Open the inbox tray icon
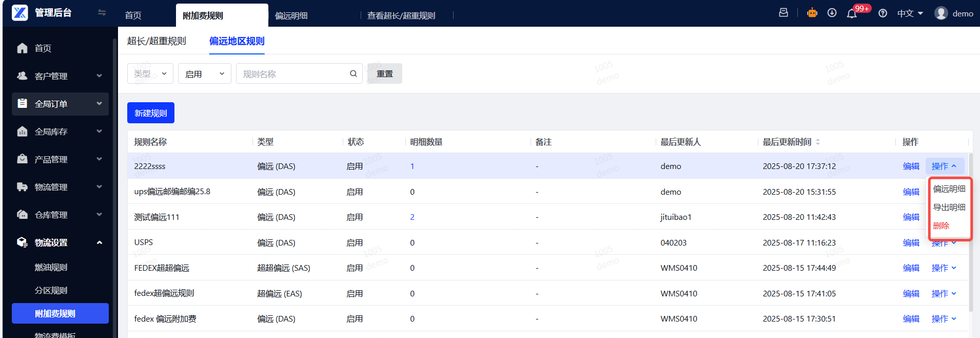This screenshot has width=980, height=338. (783, 13)
